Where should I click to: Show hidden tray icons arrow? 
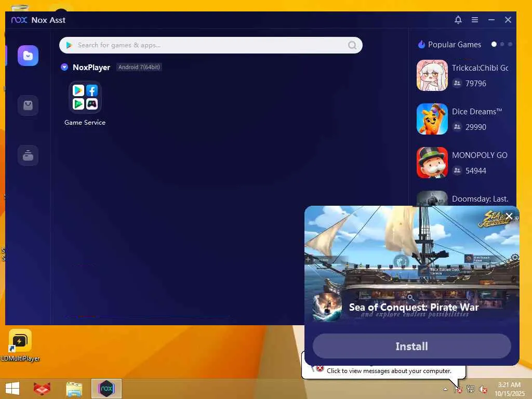pyautogui.click(x=445, y=389)
